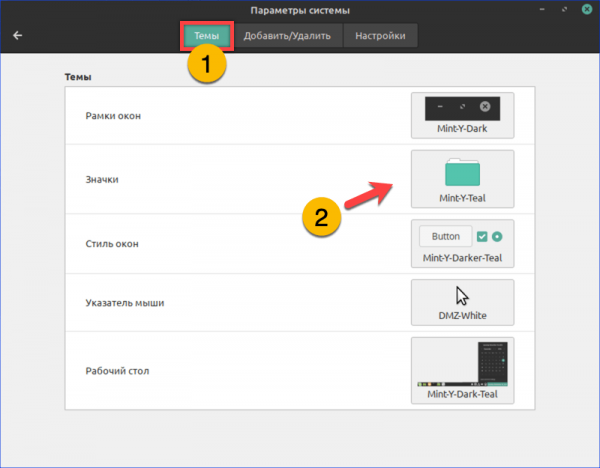Close the Параметры системы window
The width and height of the screenshot is (600, 468).
[587, 9]
